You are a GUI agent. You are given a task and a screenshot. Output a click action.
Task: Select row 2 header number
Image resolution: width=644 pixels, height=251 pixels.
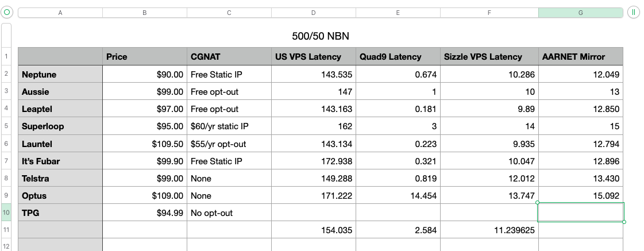(6, 74)
